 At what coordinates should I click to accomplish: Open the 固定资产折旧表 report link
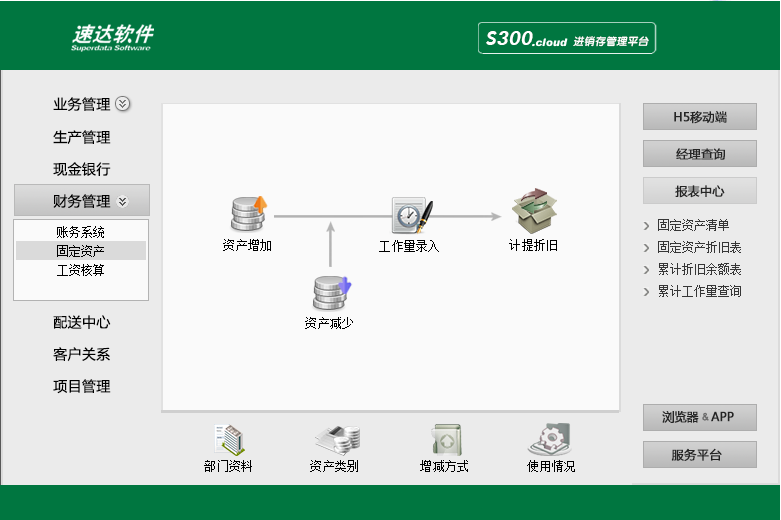point(699,247)
